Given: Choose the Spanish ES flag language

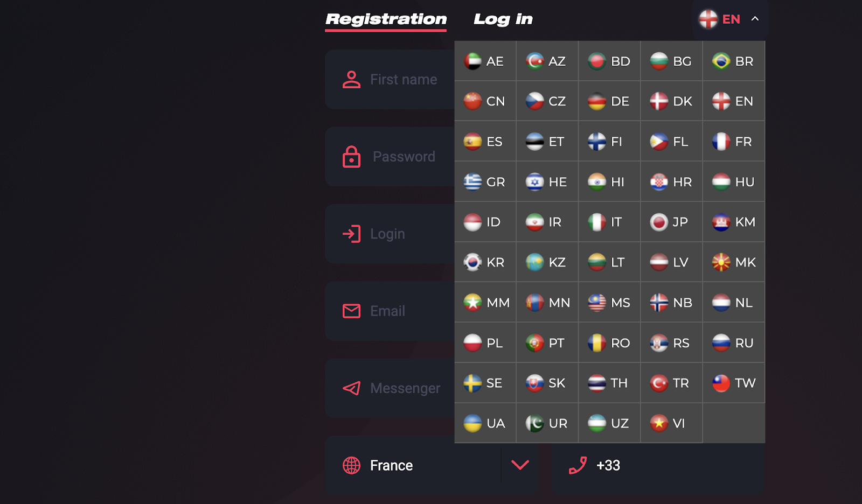Looking at the screenshot, I should click(x=485, y=142).
